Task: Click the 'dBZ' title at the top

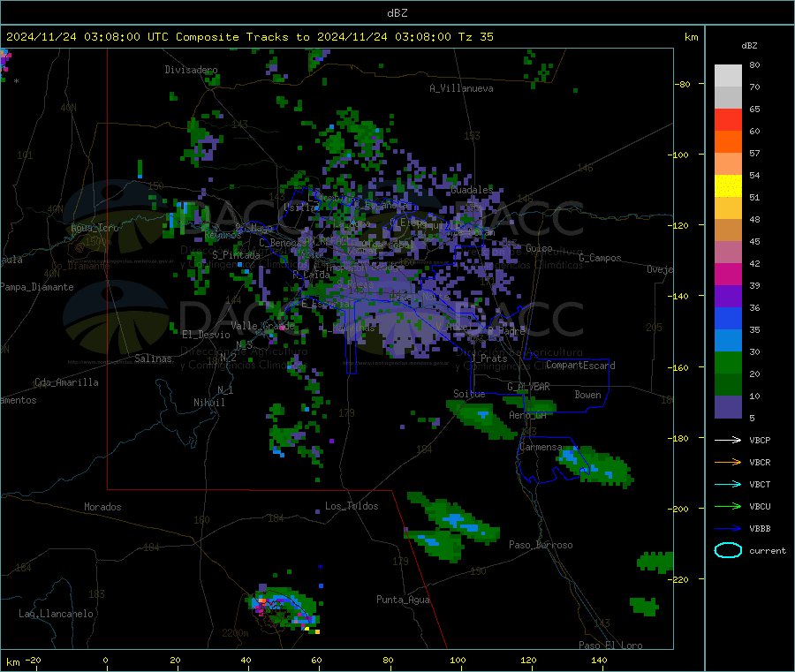Action: coord(397,12)
